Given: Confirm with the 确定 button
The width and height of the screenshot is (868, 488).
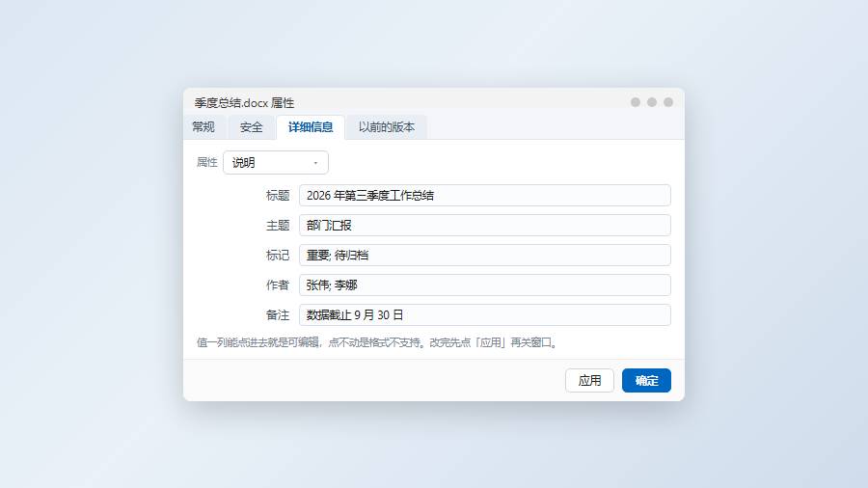Looking at the screenshot, I should [646, 381].
